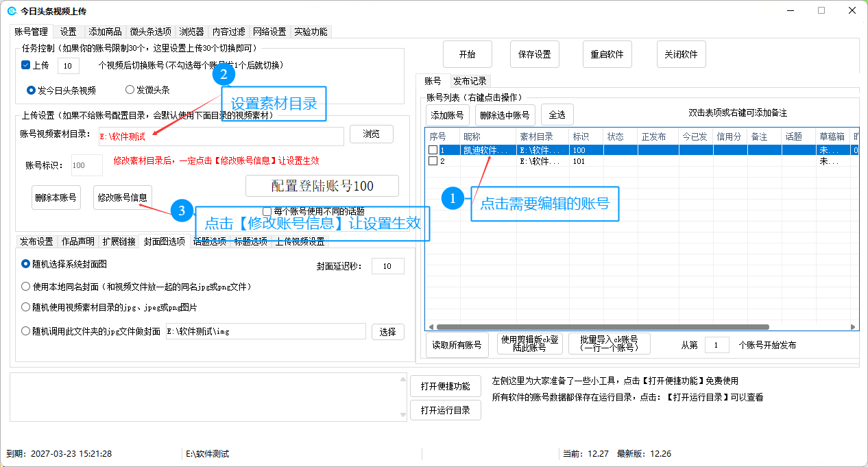Click the 打开运行目录 button
This screenshot has height=467, width=868.
click(x=445, y=410)
